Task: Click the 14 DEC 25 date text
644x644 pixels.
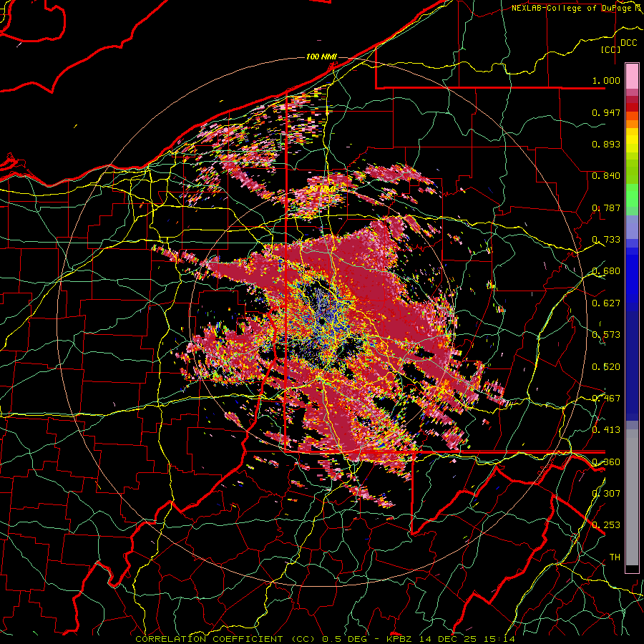Action: (447, 639)
